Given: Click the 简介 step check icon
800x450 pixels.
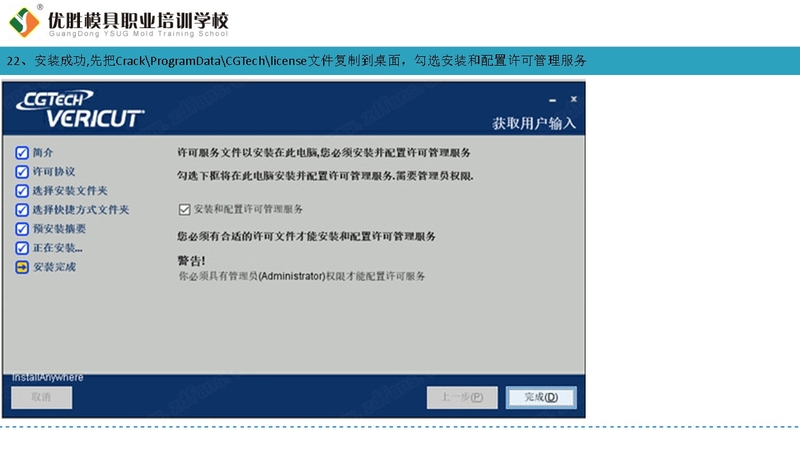Looking at the screenshot, I should [x=22, y=153].
